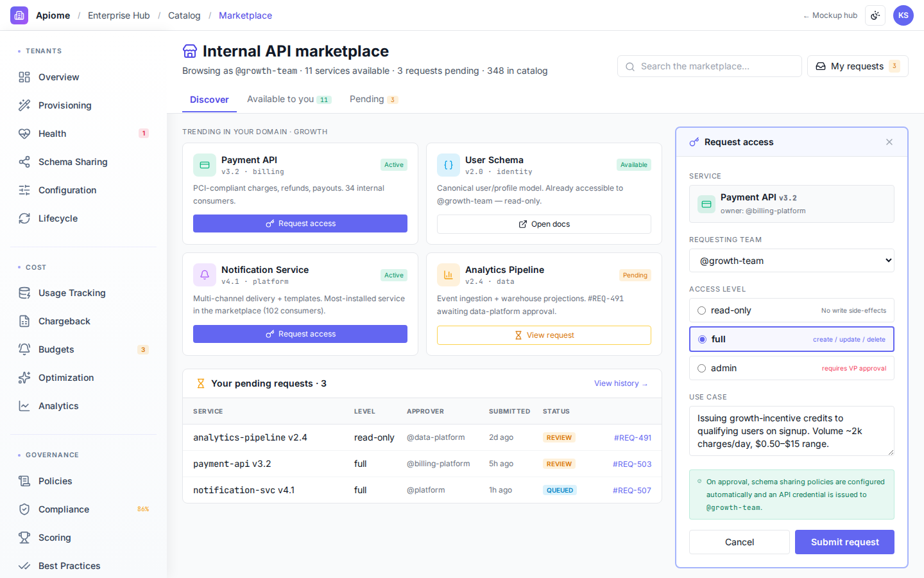Open Chargeback in the sidebar

click(83, 321)
